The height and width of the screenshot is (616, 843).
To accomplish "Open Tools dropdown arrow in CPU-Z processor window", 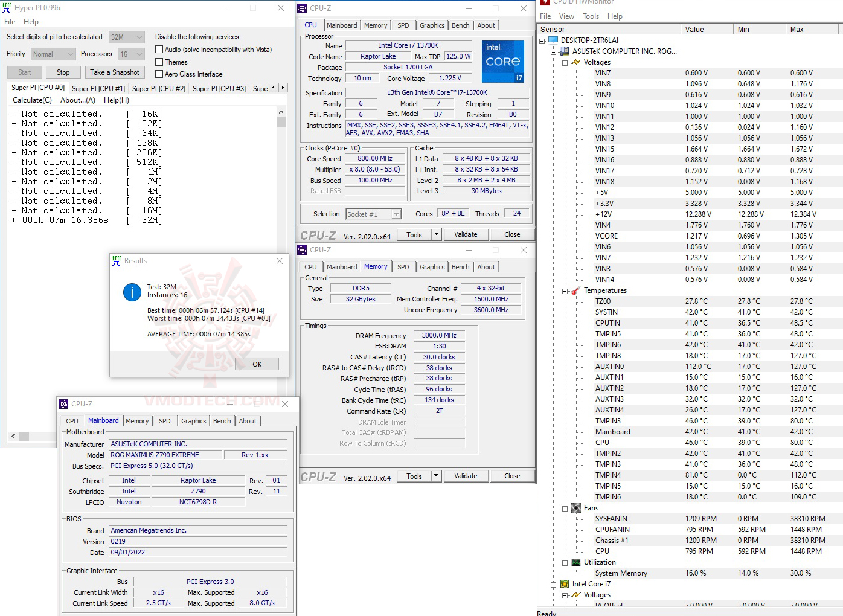I will [x=437, y=234].
